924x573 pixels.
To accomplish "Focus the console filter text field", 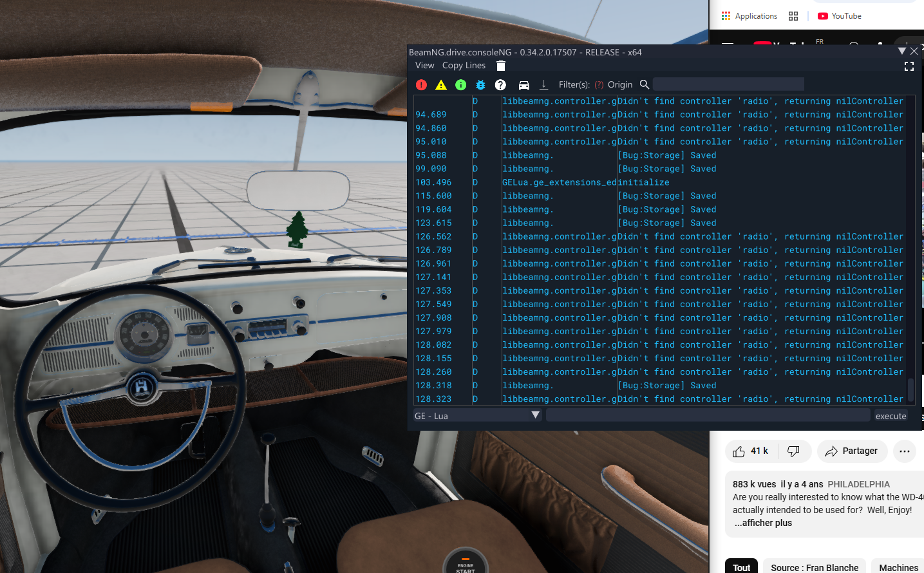I will coord(728,84).
